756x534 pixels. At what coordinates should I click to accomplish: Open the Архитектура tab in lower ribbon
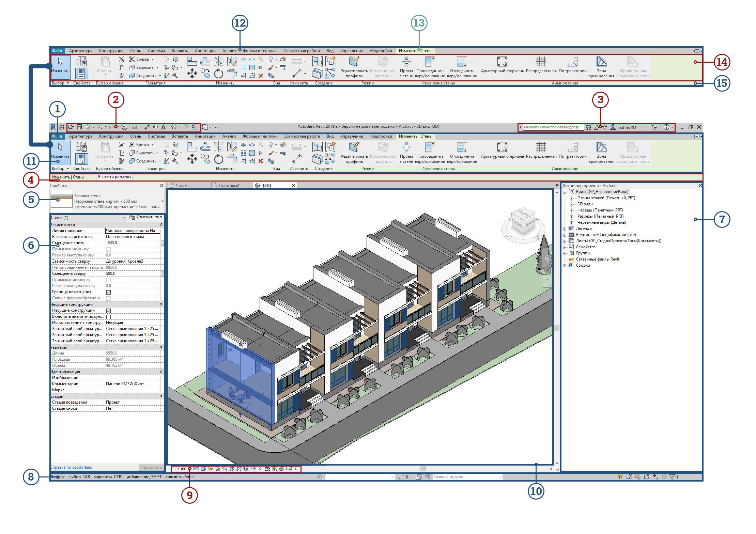tap(80, 137)
